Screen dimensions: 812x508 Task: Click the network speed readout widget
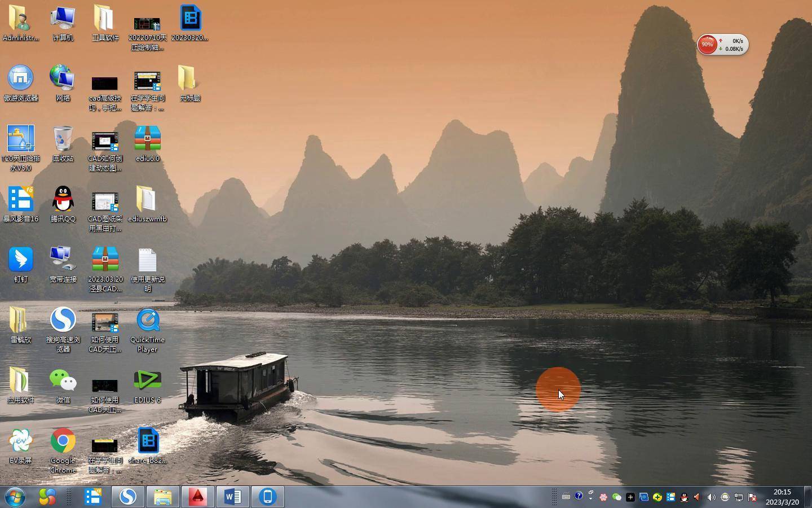[x=733, y=45]
